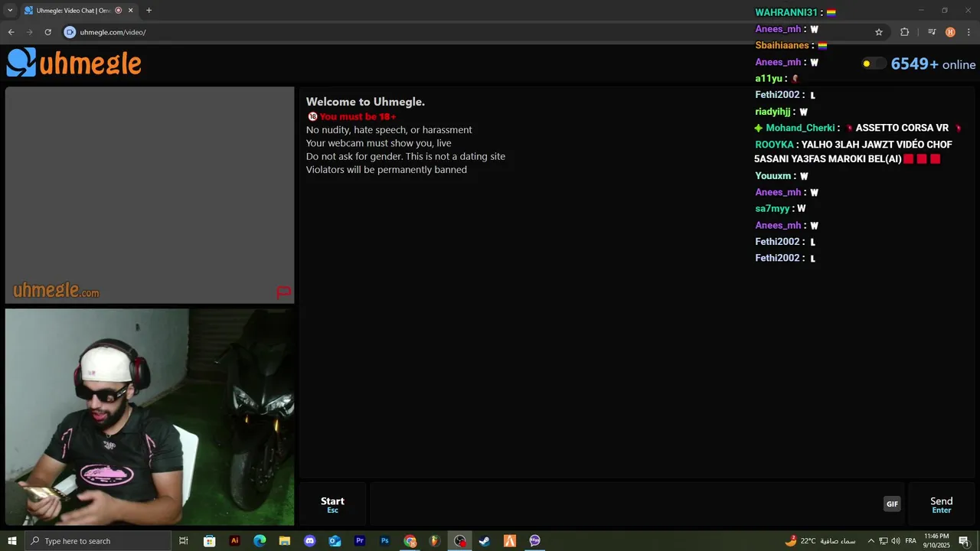The width and height of the screenshot is (980, 551).
Task: Open the purple chat-bubble app icon in taskbar
Action: tap(534, 541)
